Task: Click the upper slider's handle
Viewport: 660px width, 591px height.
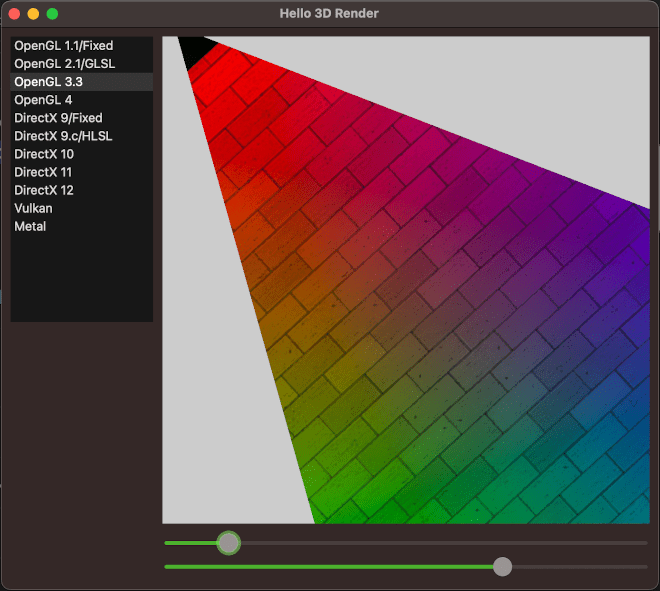Action: point(229,543)
